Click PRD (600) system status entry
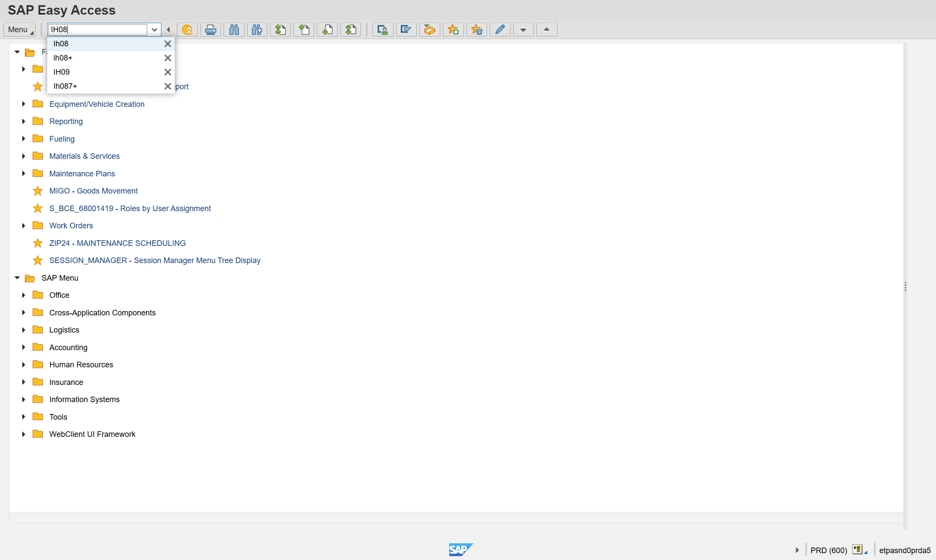 [x=829, y=550]
